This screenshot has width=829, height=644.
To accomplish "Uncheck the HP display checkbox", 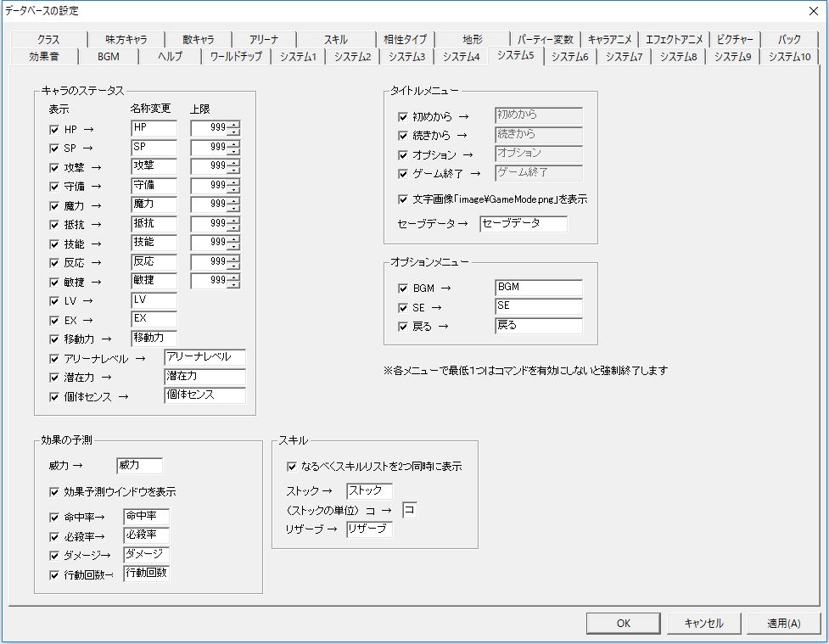I will pos(54,130).
